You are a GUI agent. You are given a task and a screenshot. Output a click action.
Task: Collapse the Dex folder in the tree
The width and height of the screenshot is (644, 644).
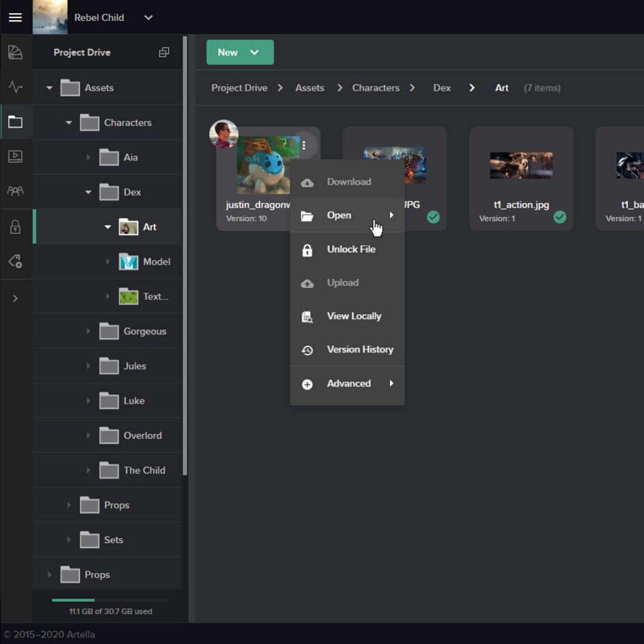coord(88,192)
